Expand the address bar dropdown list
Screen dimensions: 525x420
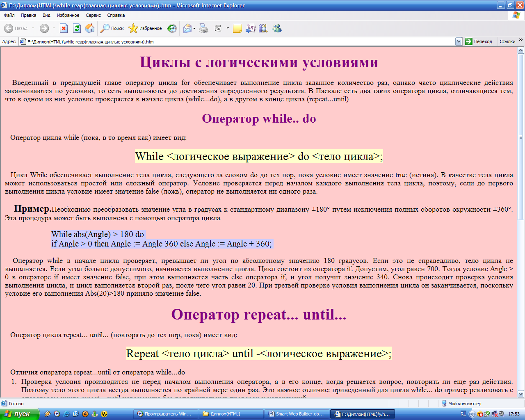pyautogui.click(x=459, y=41)
